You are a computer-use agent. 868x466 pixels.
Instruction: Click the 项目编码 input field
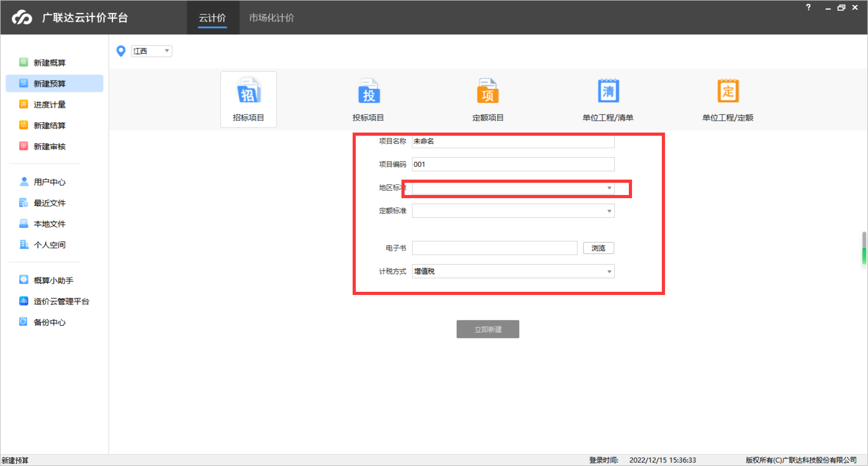[x=513, y=164]
